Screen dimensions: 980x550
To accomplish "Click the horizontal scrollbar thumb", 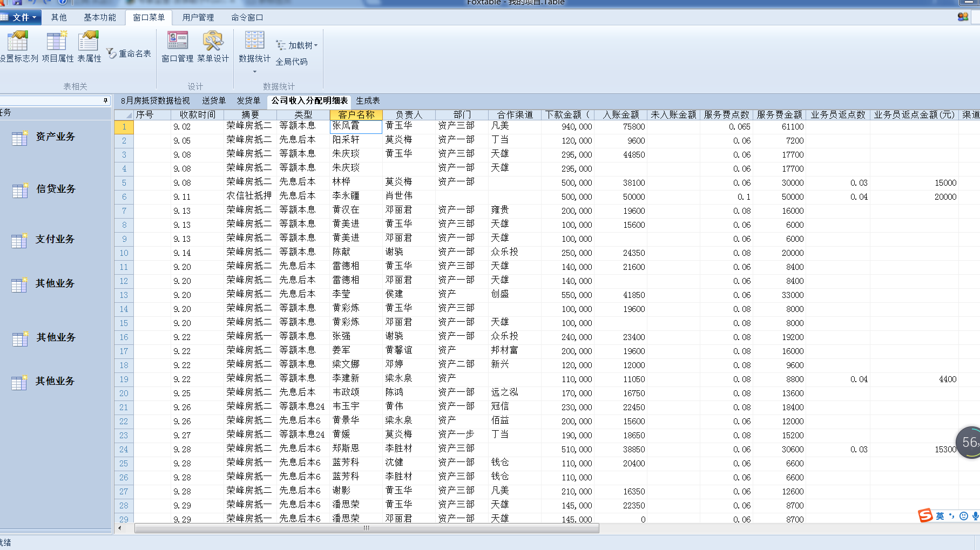I will (366, 528).
